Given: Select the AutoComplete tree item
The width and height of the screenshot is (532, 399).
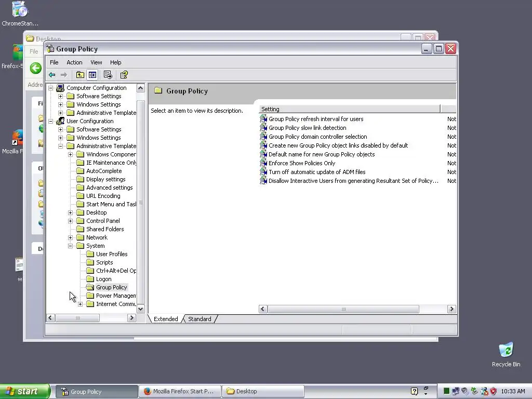Looking at the screenshot, I should point(104,171).
